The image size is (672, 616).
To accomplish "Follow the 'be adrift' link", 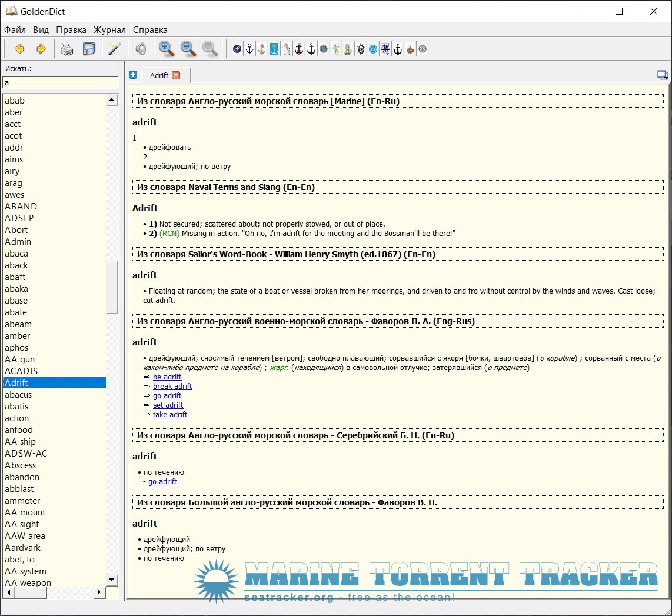I will [x=167, y=377].
